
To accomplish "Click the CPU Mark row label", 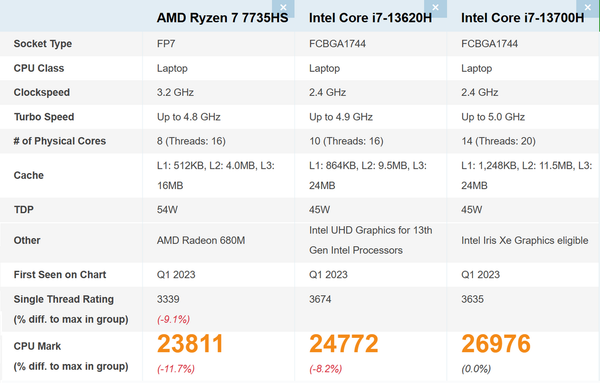I will coord(37,346).
